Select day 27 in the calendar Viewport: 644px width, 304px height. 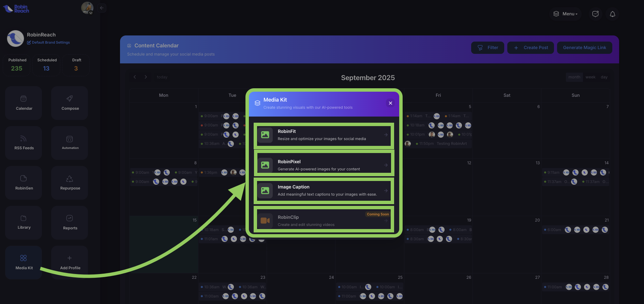pos(538,277)
